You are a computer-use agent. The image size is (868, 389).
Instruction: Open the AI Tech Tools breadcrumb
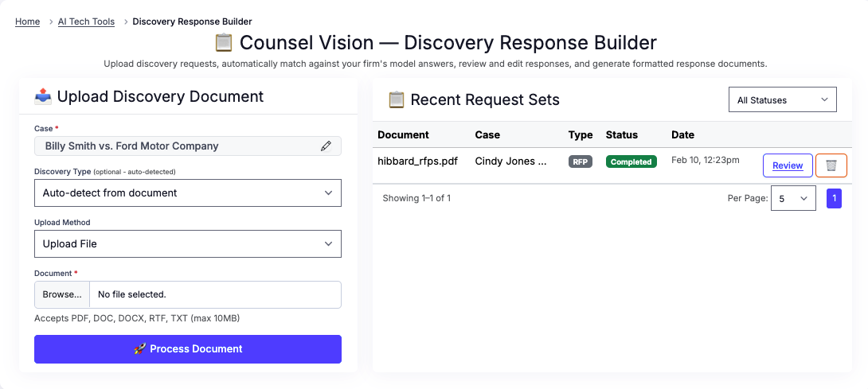tap(86, 21)
